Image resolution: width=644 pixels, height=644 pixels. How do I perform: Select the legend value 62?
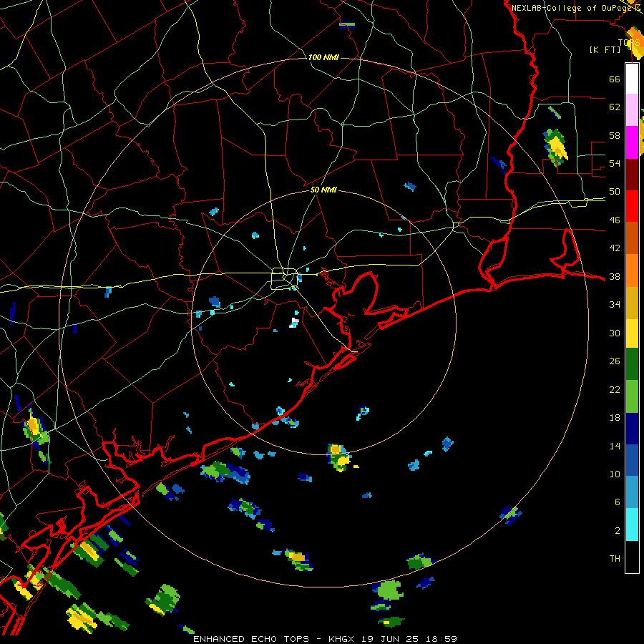click(615, 107)
